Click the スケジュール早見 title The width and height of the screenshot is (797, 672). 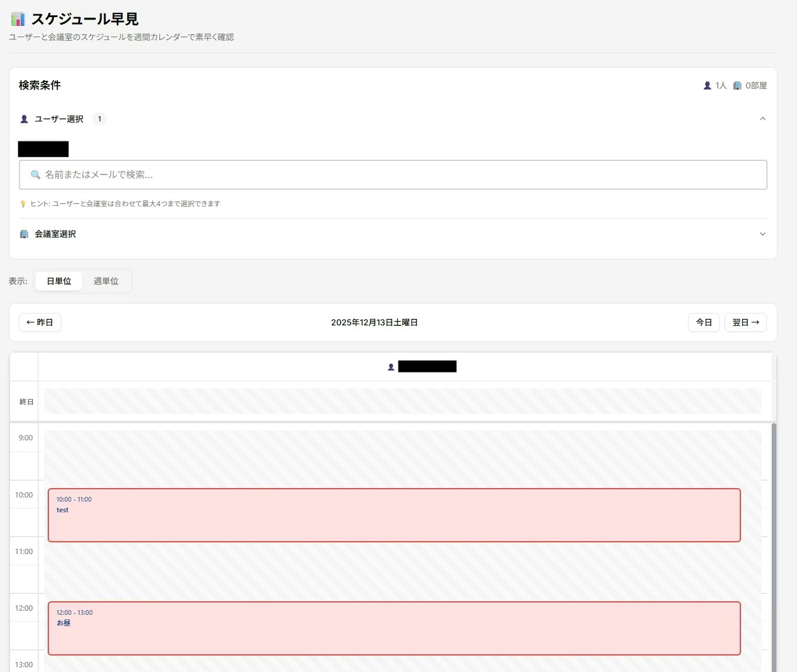[x=86, y=19]
